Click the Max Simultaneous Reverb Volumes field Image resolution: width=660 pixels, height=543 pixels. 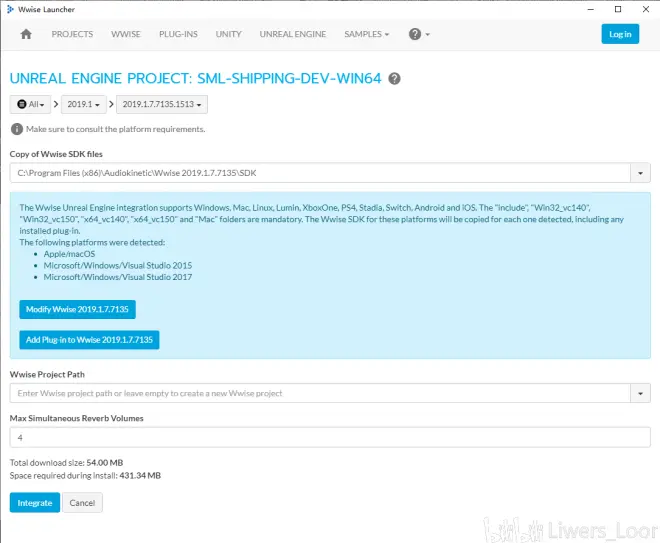click(x=330, y=437)
